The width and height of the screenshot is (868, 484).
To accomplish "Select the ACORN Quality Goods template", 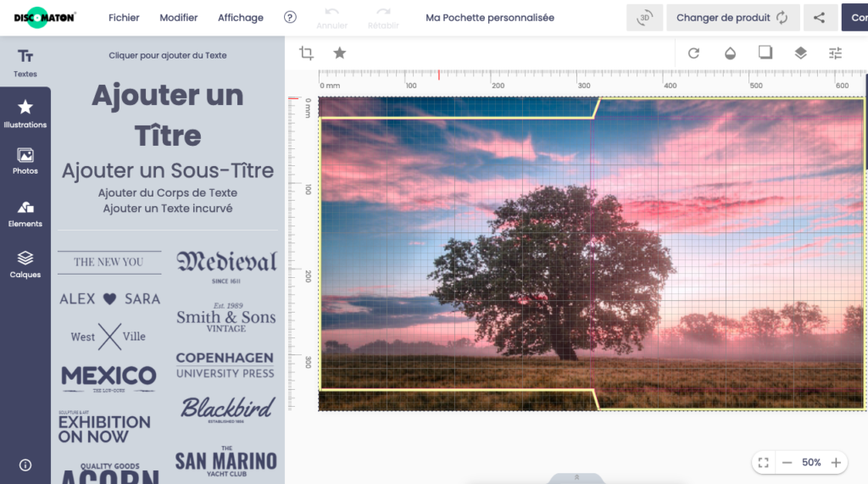I will pyautogui.click(x=110, y=473).
